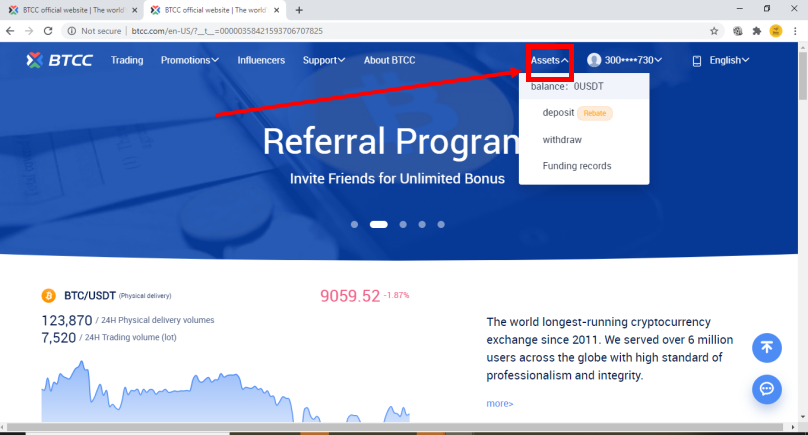Click the Bitcoin icon next to BTC/USDT
808x435 pixels.
pyautogui.click(x=48, y=295)
